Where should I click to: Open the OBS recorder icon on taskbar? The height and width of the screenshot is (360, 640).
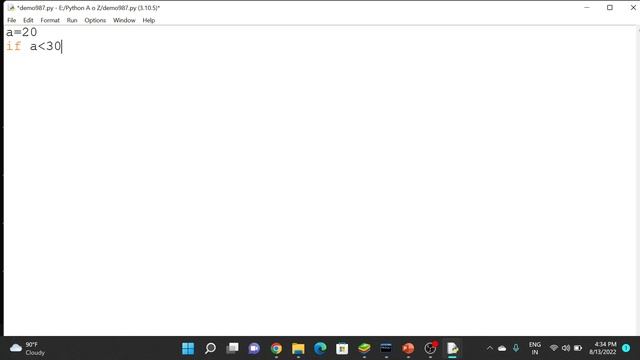[x=430, y=348]
